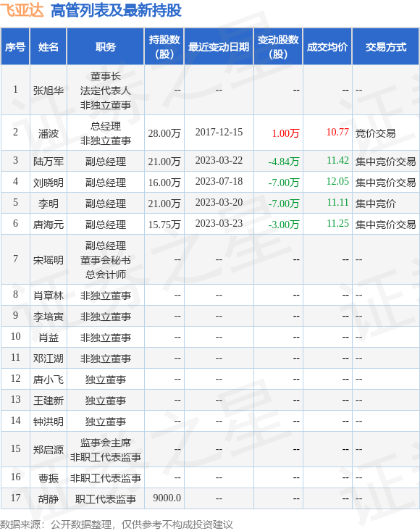Click the 持股数(股) column header
This screenshot has height=531, width=420.
(x=164, y=47)
